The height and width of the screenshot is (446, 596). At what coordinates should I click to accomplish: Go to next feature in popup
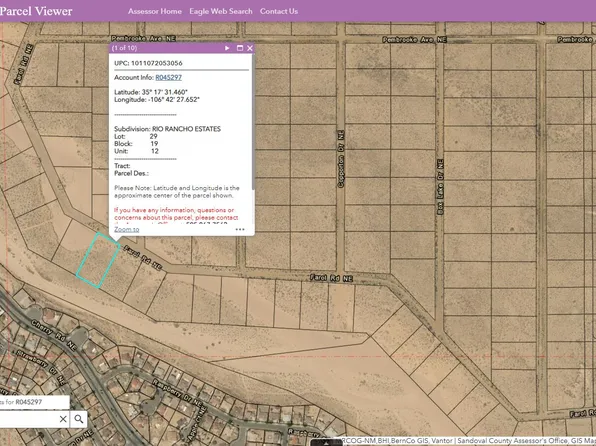point(227,48)
